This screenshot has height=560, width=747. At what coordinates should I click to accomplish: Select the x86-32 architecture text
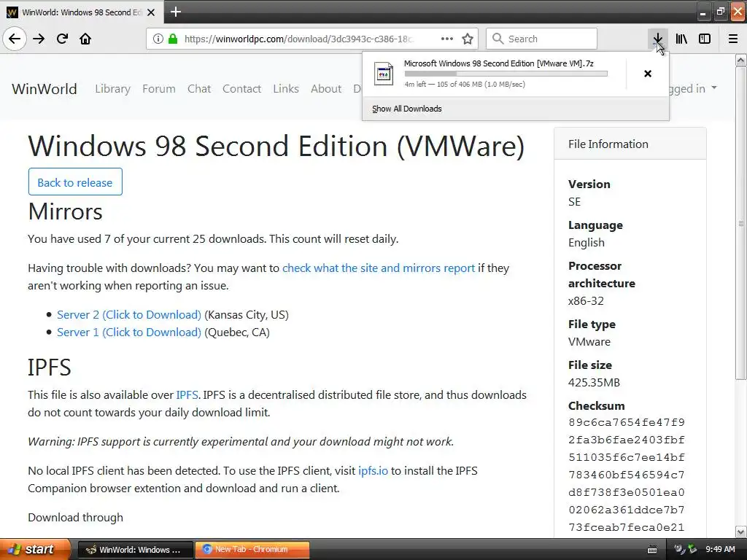tap(586, 301)
